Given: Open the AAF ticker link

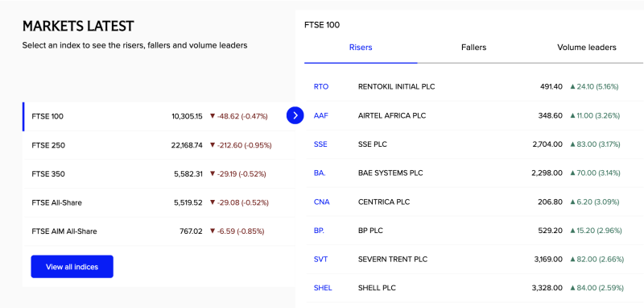Looking at the screenshot, I should pos(321,115).
